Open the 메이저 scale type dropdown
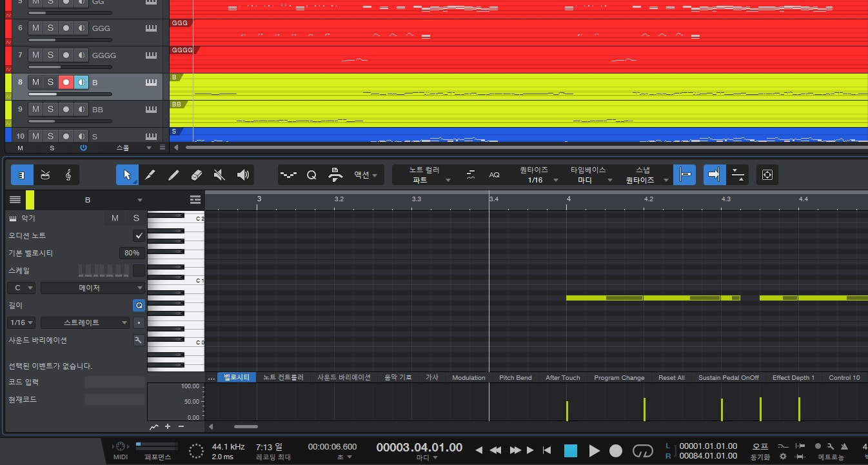 click(93, 288)
